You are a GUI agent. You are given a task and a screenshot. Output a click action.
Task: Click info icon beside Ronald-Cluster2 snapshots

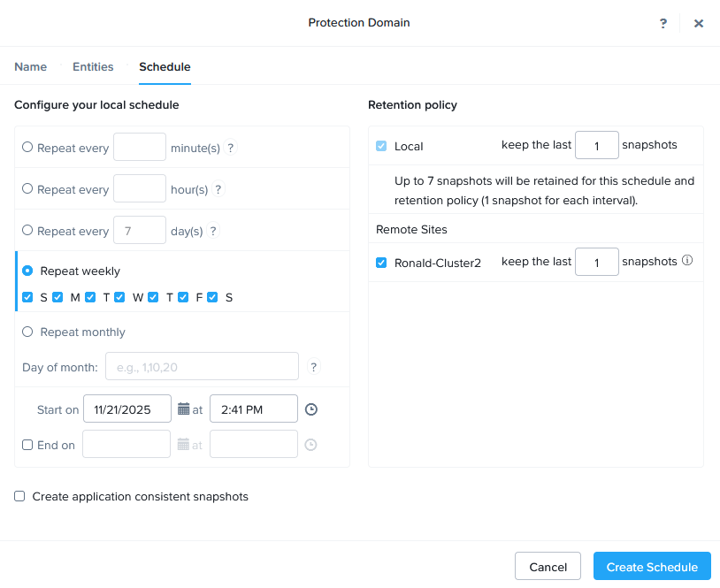point(687,261)
